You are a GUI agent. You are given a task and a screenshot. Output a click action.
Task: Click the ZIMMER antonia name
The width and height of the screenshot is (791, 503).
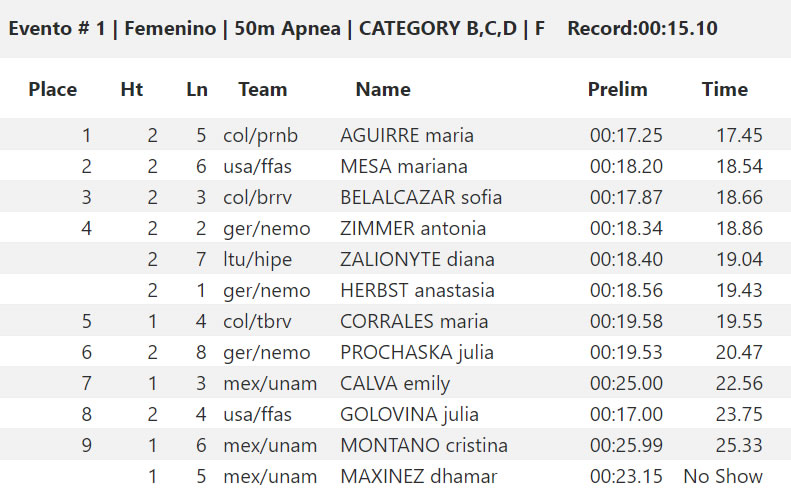pos(413,229)
